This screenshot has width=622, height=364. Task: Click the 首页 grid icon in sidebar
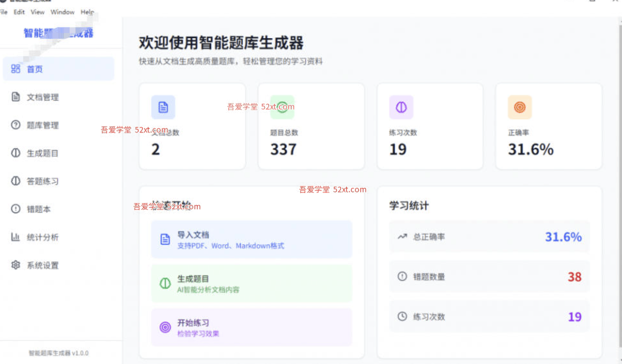[16, 69]
